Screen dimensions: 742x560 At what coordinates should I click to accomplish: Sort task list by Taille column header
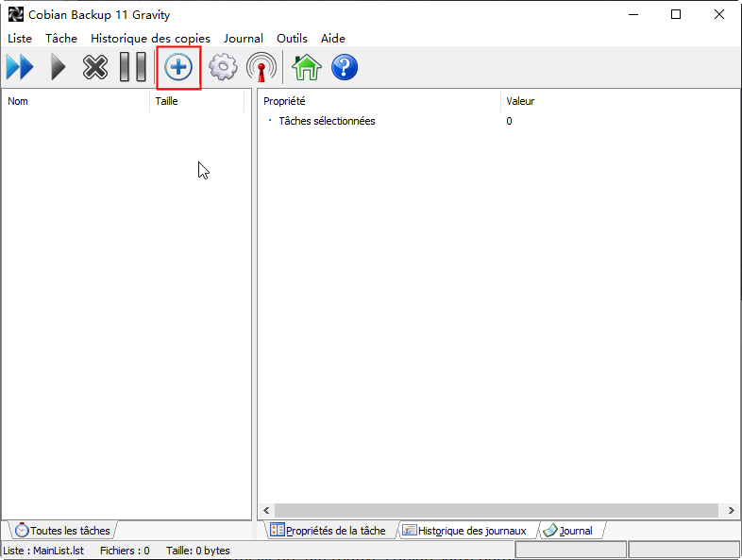pos(197,101)
